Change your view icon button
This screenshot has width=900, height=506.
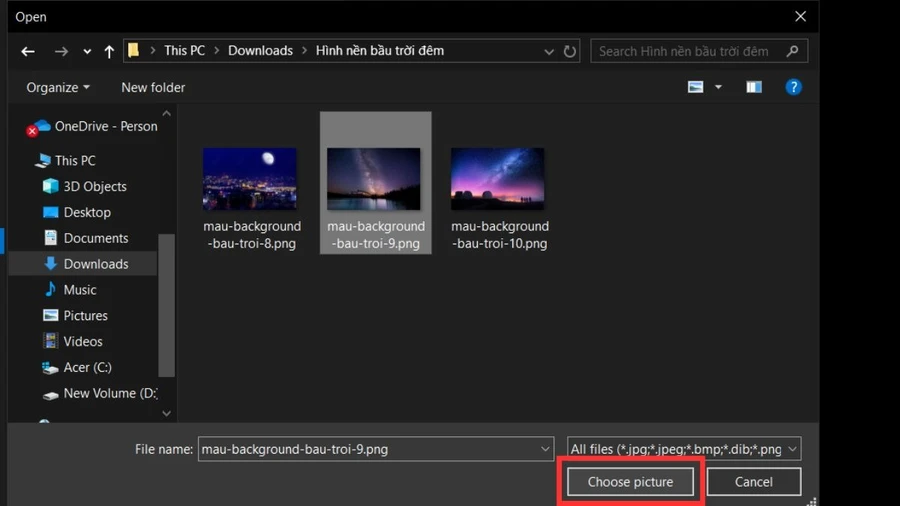(x=695, y=87)
